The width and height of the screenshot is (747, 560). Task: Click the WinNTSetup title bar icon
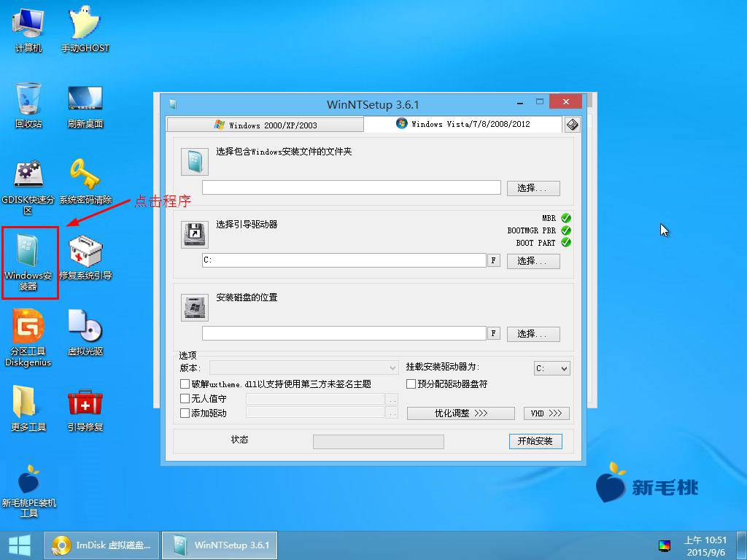point(173,104)
